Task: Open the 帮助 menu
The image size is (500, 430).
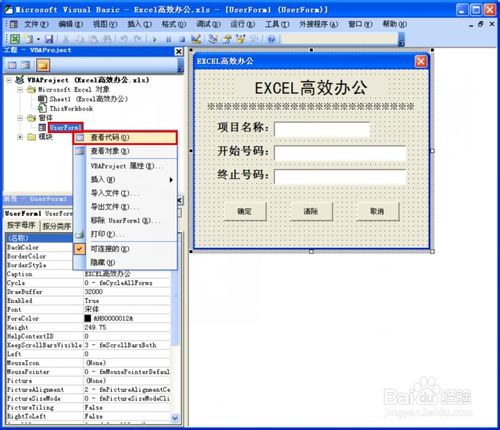Action: click(x=395, y=24)
